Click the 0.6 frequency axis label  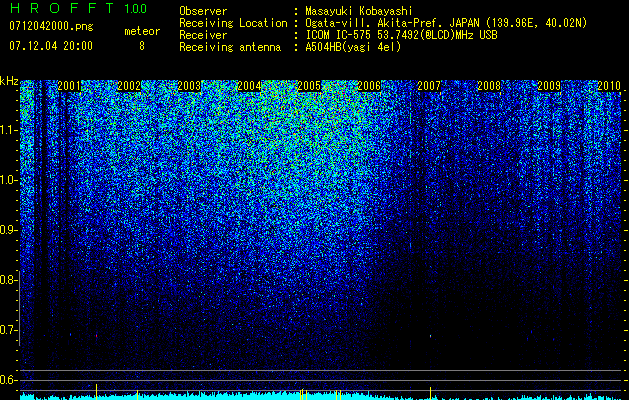tap(8, 380)
